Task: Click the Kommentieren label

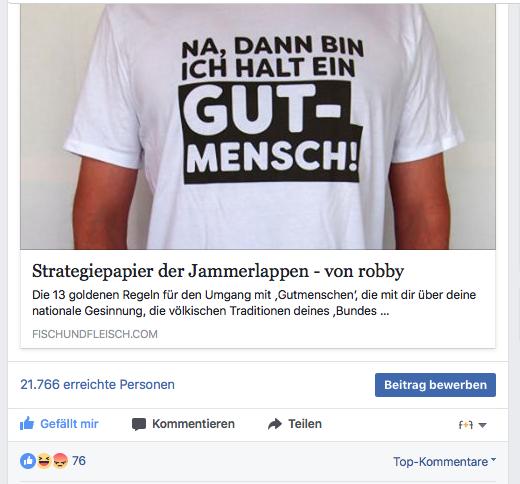Action: (x=193, y=424)
